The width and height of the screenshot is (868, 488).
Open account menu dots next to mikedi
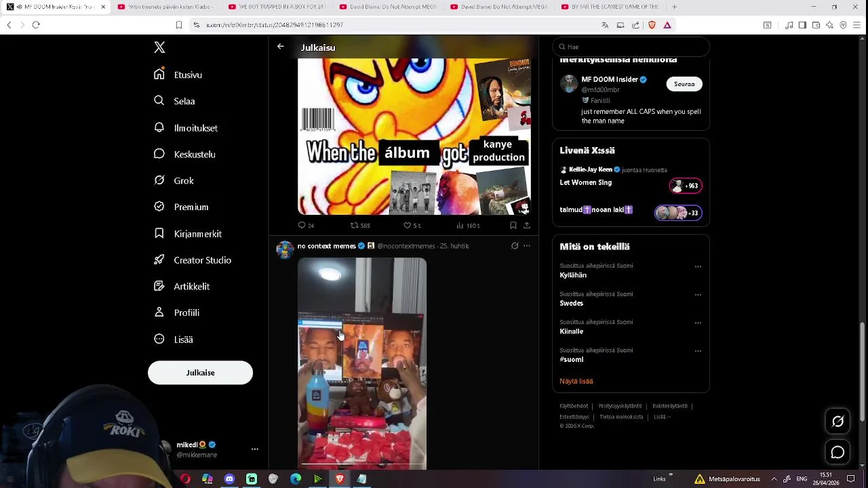click(255, 449)
